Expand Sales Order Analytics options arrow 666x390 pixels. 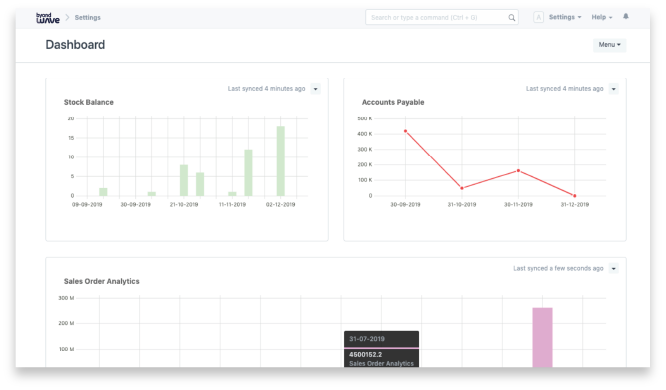coord(613,268)
